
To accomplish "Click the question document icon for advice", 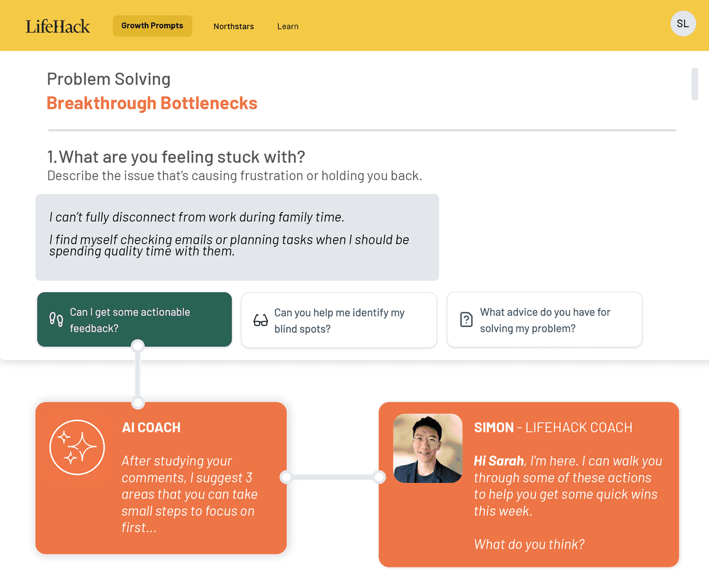I will pos(466,320).
